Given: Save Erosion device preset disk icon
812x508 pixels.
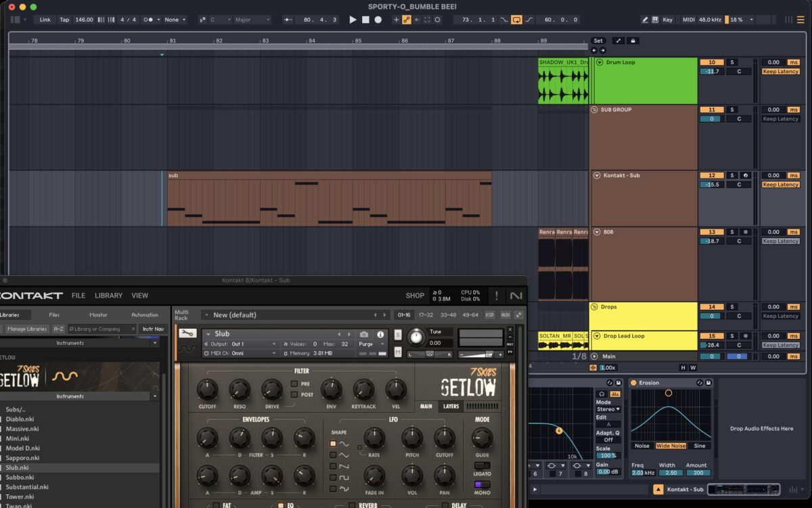Looking at the screenshot, I should (708, 383).
